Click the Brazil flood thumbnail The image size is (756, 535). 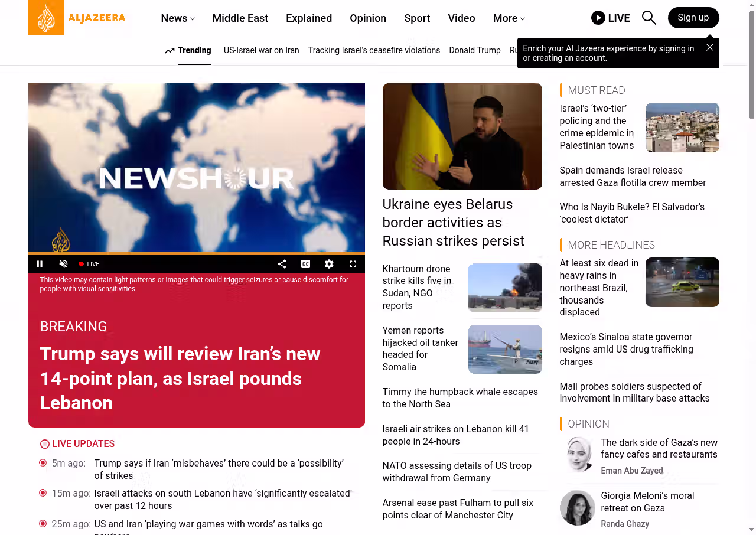682,282
